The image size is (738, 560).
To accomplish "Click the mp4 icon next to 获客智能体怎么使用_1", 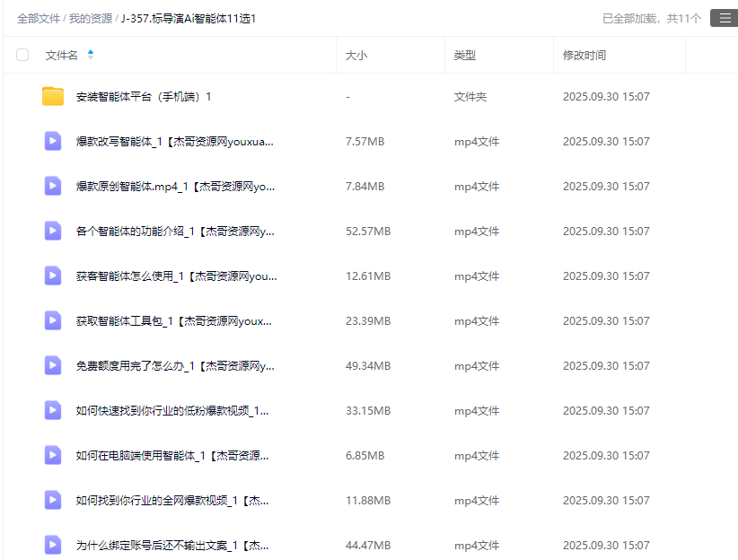I will click(x=52, y=276).
